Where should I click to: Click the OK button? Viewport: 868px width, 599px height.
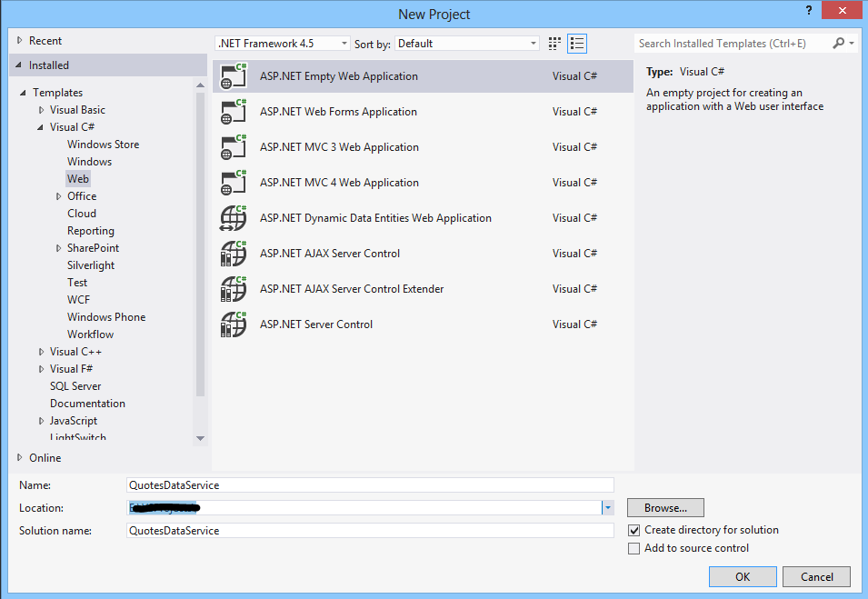(743, 577)
